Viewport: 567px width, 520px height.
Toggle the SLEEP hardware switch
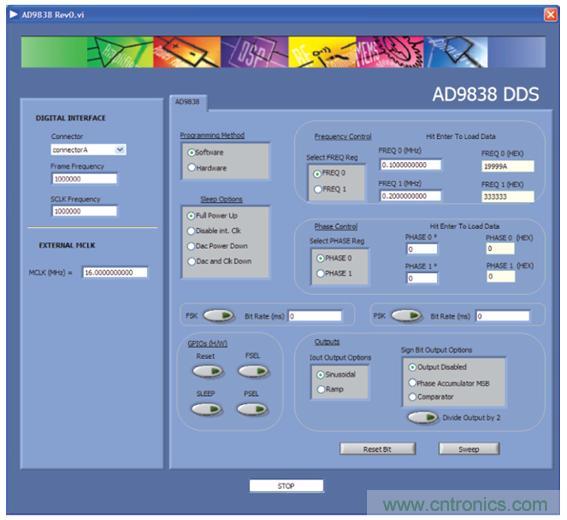pyautogui.click(x=207, y=409)
